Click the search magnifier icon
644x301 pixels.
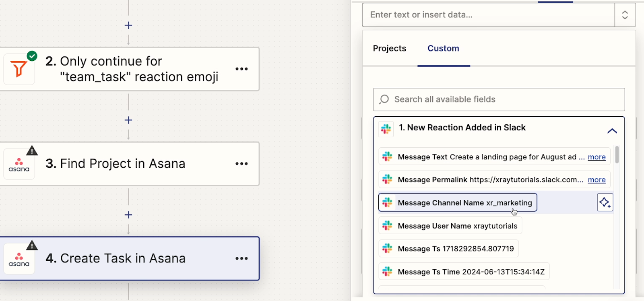coord(384,99)
